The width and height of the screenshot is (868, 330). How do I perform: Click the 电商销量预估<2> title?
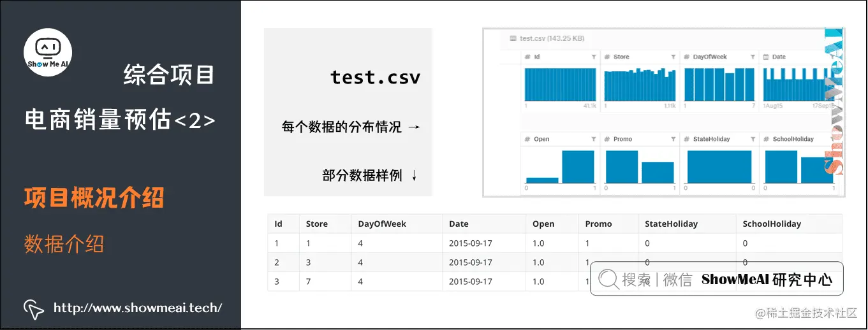click(x=119, y=119)
